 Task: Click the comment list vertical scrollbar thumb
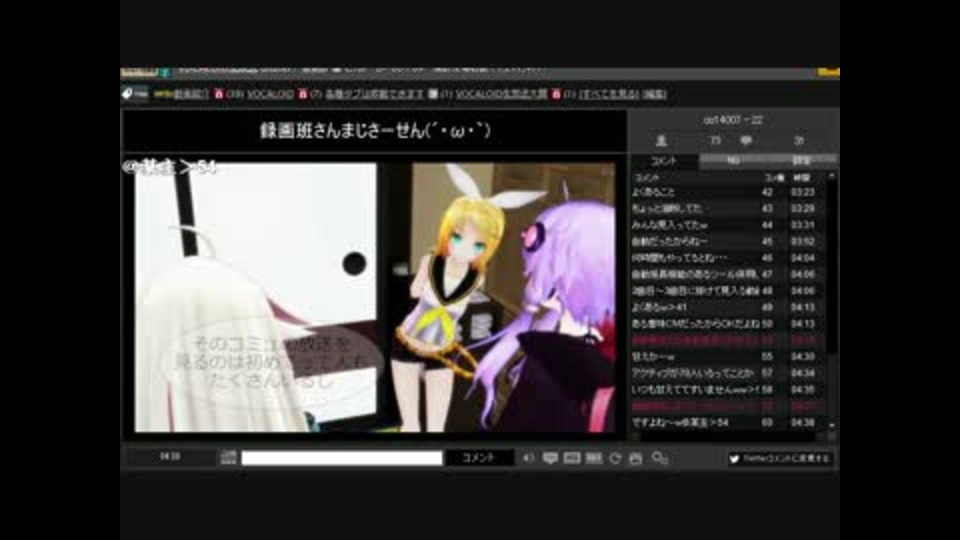[831, 268]
